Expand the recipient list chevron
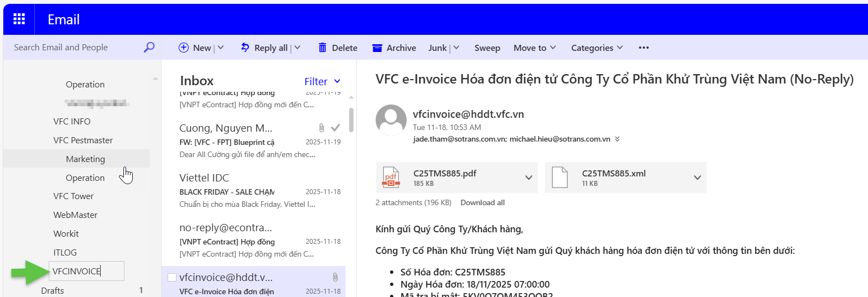The width and height of the screenshot is (868, 297). [x=617, y=139]
